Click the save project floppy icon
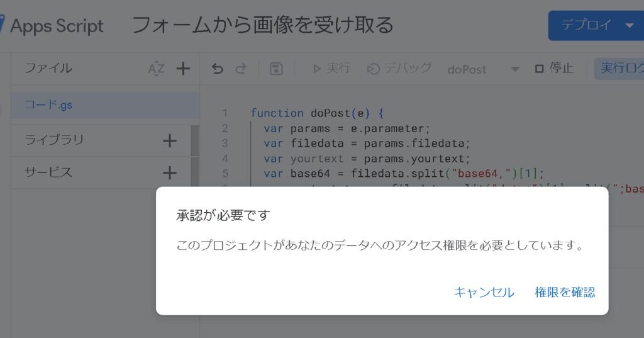644x338 pixels. 276,69
